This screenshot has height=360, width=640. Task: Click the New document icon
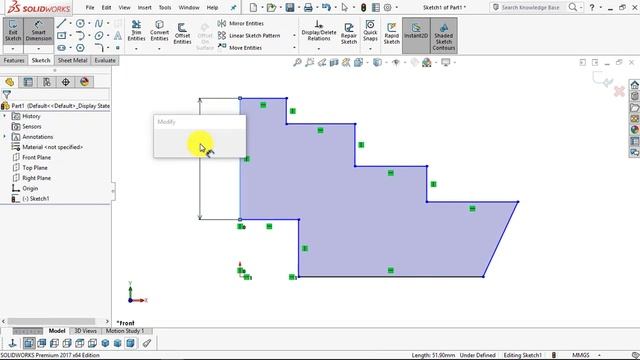253,7
